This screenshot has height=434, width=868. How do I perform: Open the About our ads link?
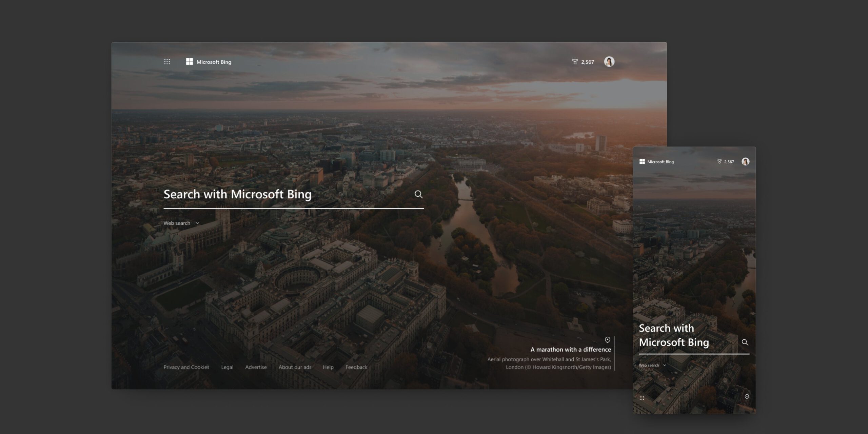point(295,367)
